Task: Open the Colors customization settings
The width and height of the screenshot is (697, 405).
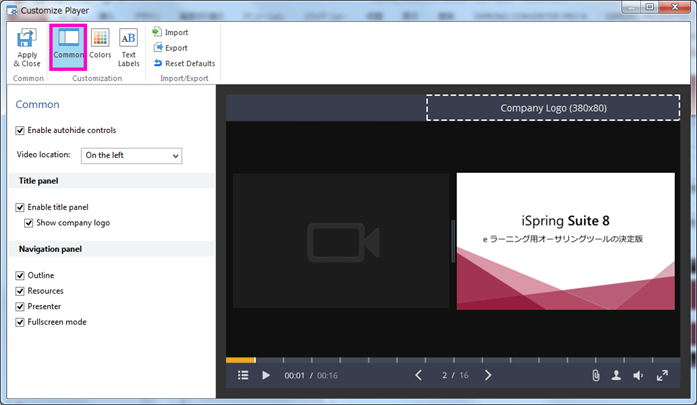Action: point(100,44)
